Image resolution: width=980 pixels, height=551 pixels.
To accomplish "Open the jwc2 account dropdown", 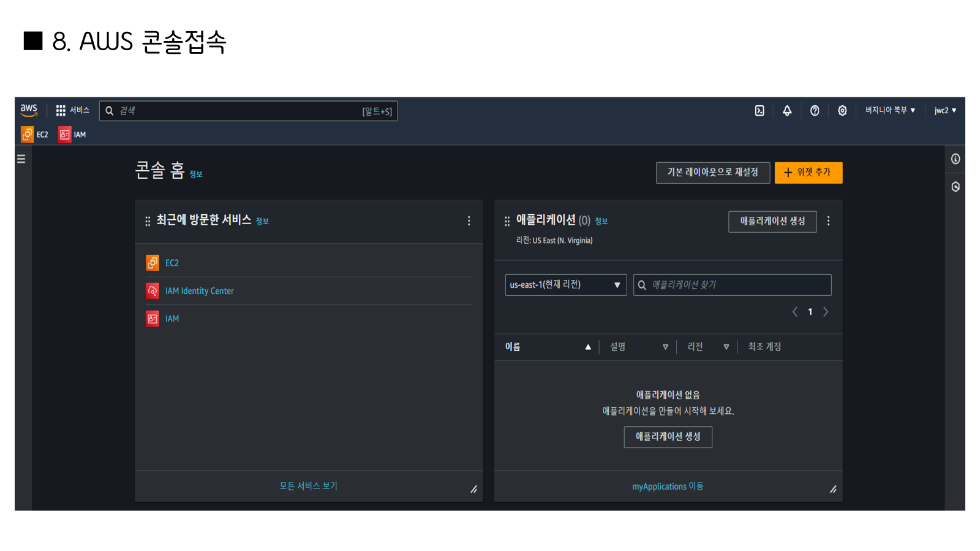I will point(945,110).
